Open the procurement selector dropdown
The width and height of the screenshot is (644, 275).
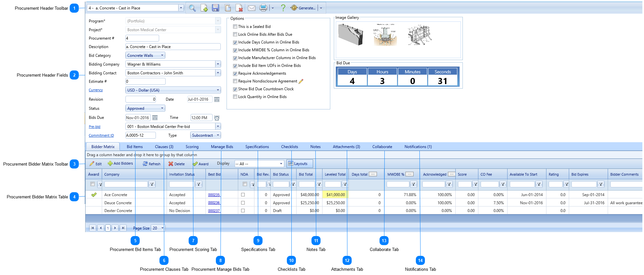point(181,8)
